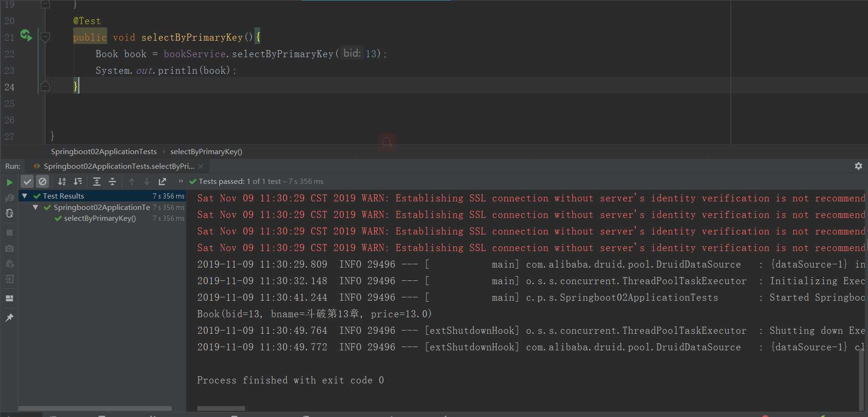Click the Book(bid=13, ...) console output line
The image size is (868, 417).
pos(315,314)
